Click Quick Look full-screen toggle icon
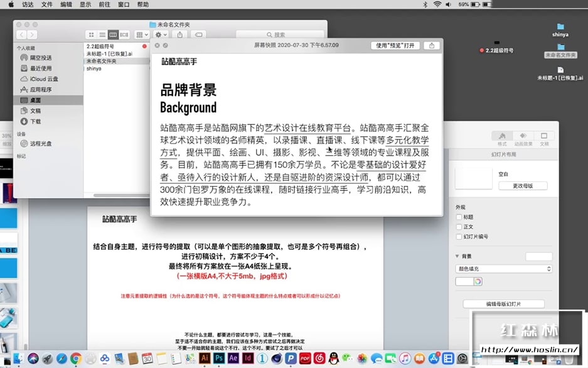This screenshot has height=368, width=588. [x=166, y=45]
